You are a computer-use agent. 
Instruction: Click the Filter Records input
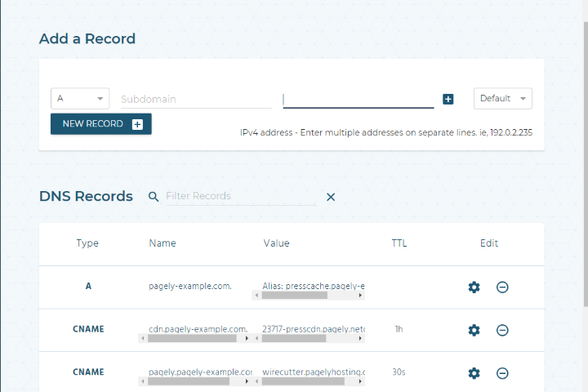coord(241,196)
